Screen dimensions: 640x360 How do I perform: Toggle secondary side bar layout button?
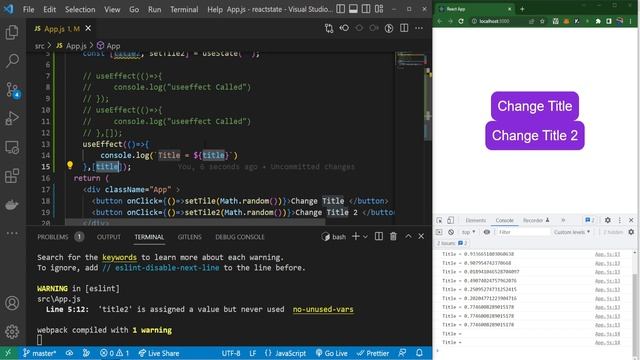coord(366,9)
